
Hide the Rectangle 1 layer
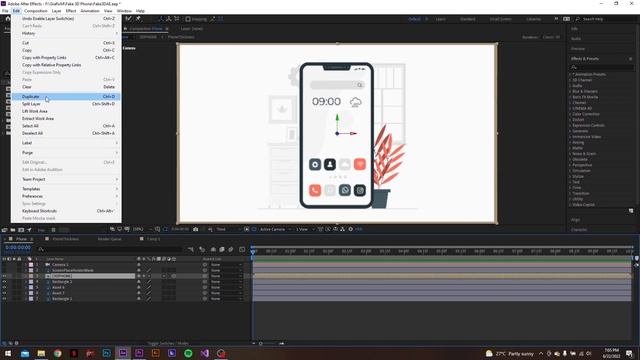[4, 299]
